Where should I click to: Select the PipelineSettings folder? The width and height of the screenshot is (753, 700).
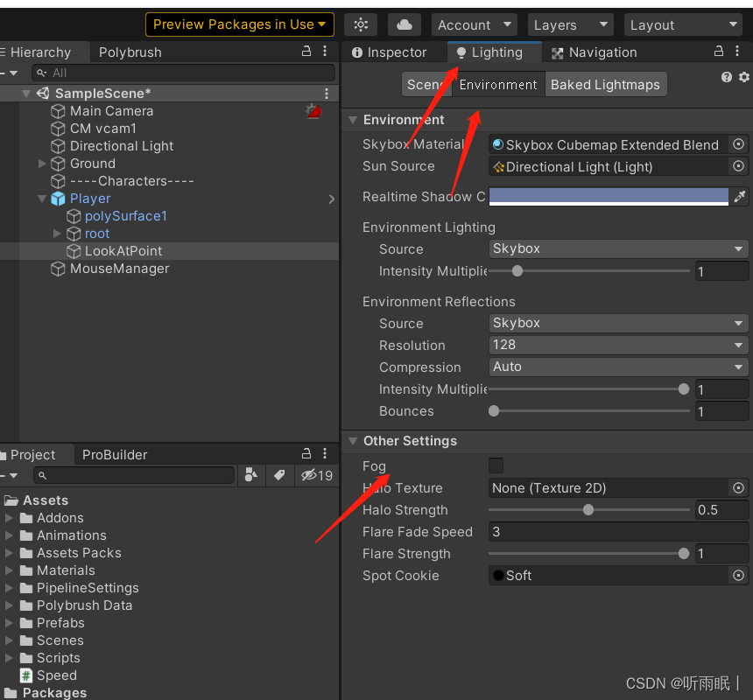pyautogui.click(x=88, y=588)
